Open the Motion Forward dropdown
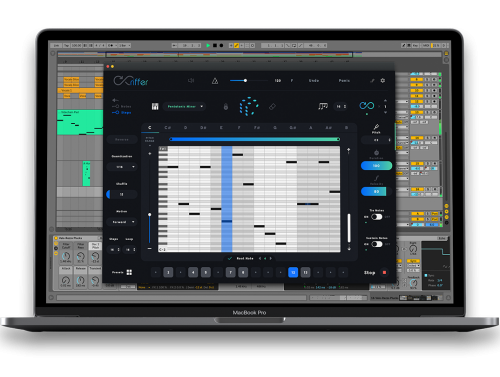 click(122, 222)
